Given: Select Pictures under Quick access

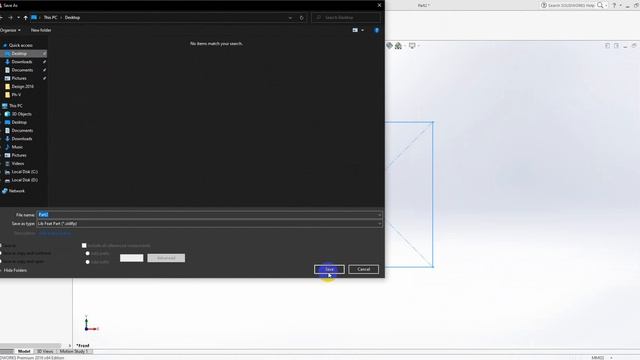Looking at the screenshot, I should (x=19, y=78).
